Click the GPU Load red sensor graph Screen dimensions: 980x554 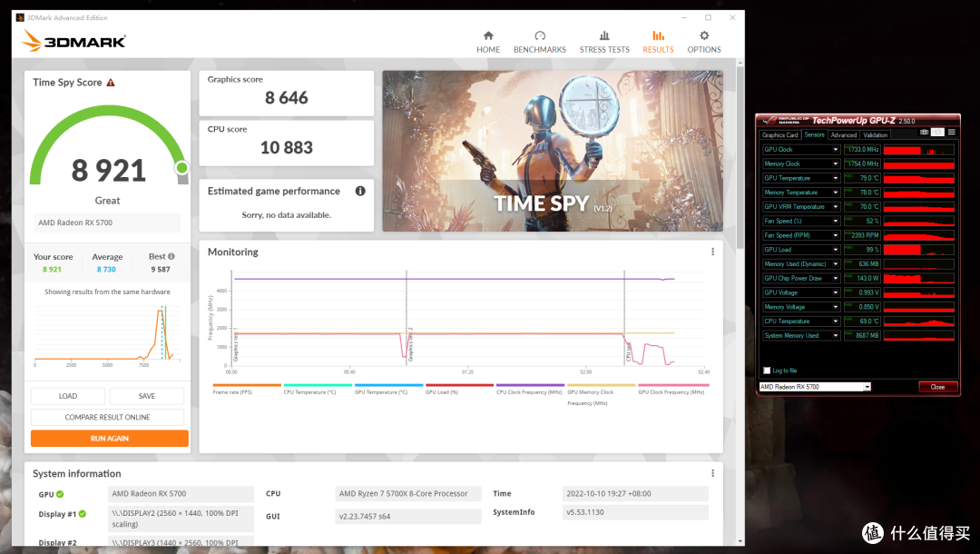(918, 250)
